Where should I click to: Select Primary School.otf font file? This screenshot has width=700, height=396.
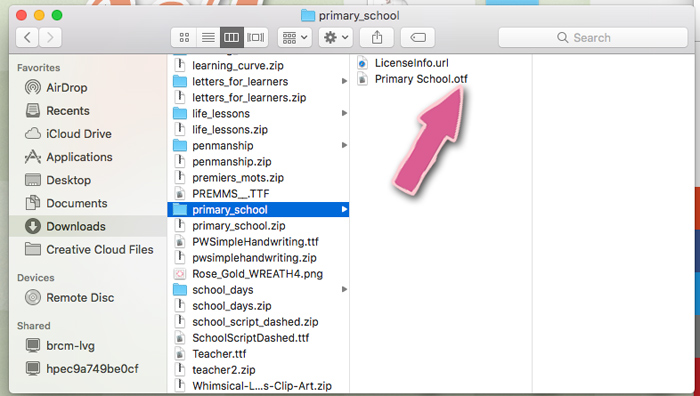[441, 79]
